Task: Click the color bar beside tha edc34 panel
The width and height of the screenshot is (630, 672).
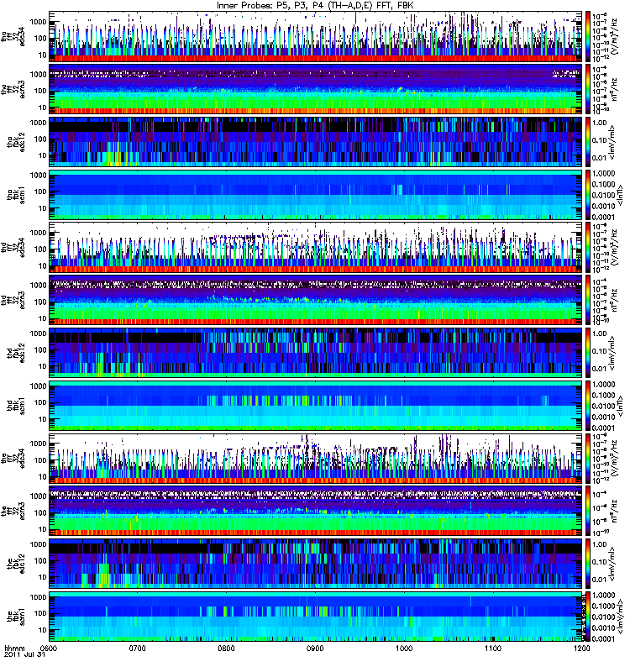Action: pos(588,36)
